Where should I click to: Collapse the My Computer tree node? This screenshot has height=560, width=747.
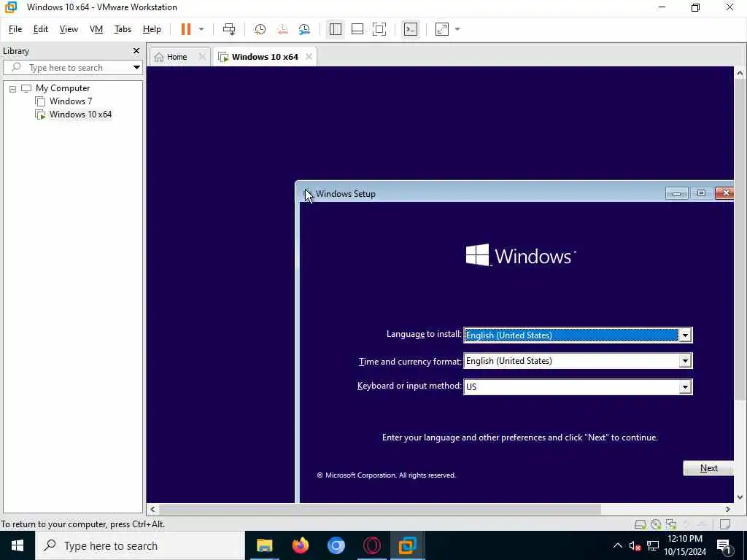13,88
